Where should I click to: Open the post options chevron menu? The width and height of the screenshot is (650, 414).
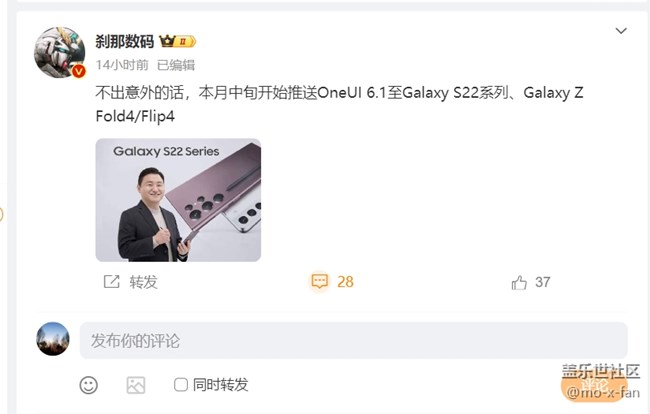(621, 31)
